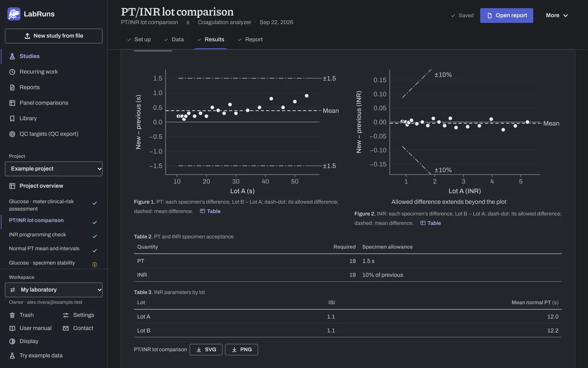Click the Try example data flask icon
Viewport: 588px width, 368px height.
(12, 356)
